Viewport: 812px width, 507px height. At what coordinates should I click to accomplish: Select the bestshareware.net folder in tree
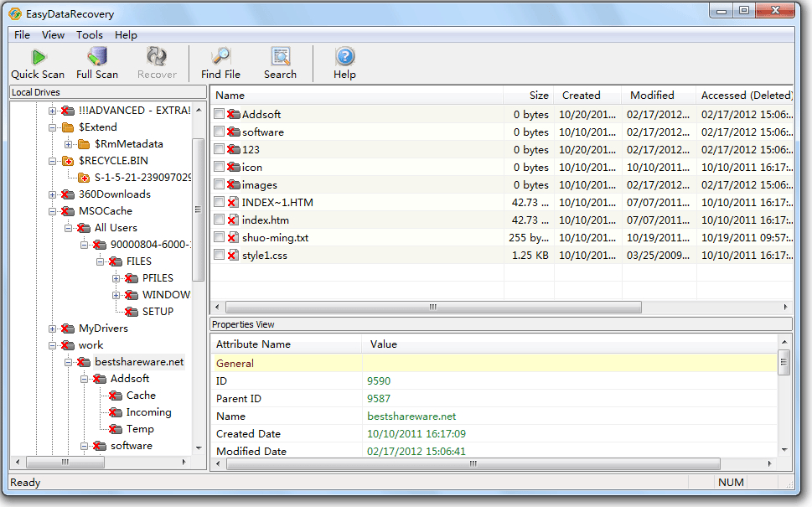139,362
